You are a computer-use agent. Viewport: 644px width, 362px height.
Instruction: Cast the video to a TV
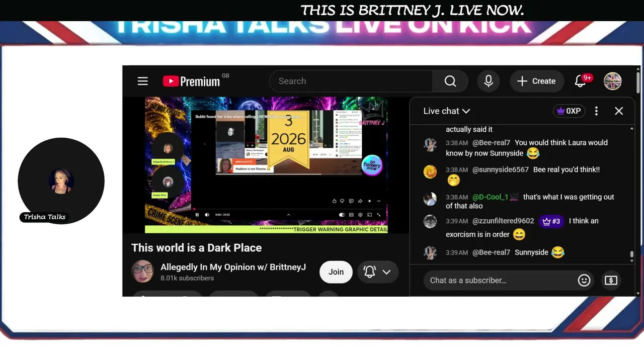pyautogui.click(x=369, y=215)
